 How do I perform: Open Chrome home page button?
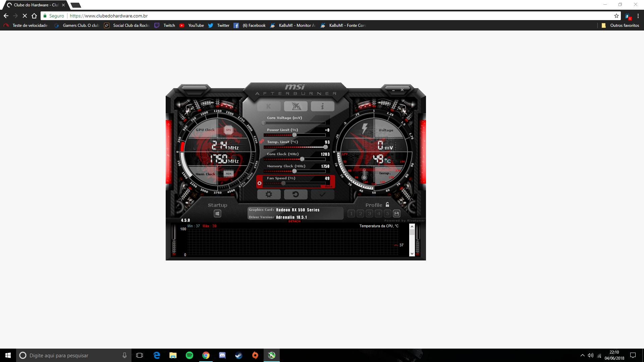tap(34, 16)
